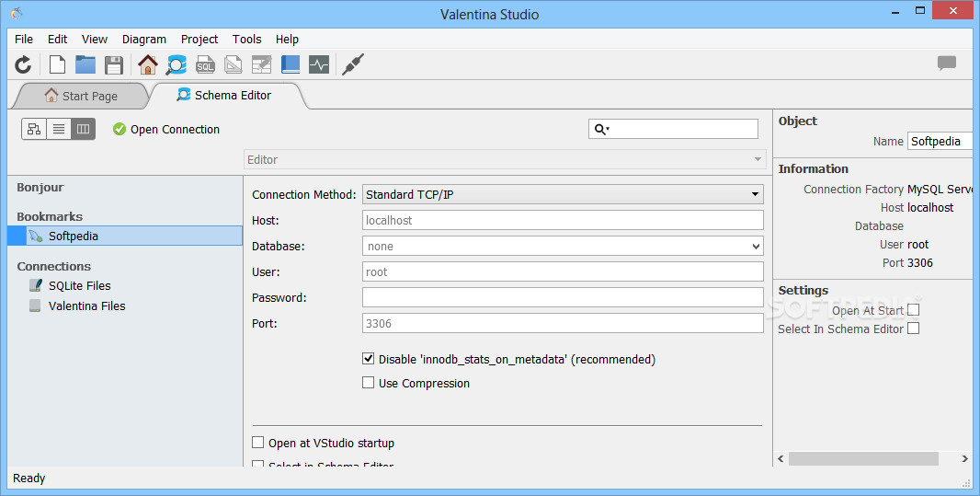Screen dimensions: 980x496
Task: Create a new file from toolbar
Action: click(x=57, y=64)
